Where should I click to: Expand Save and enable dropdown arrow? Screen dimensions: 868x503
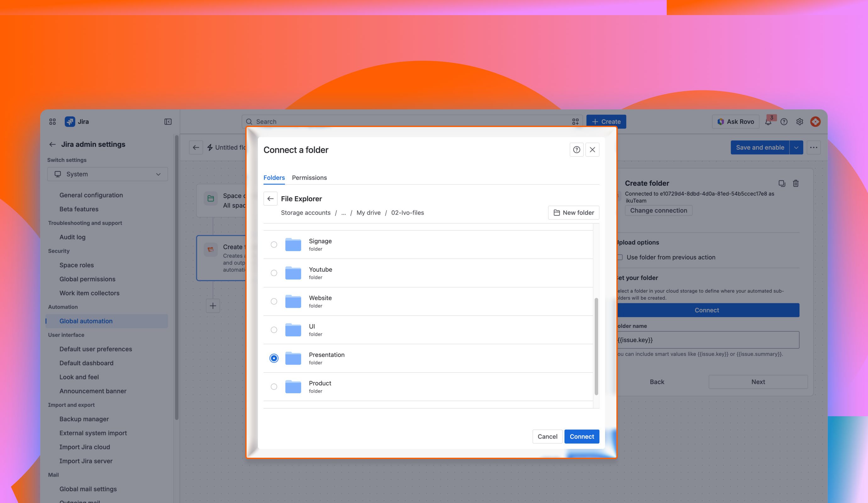click(796, 147)
